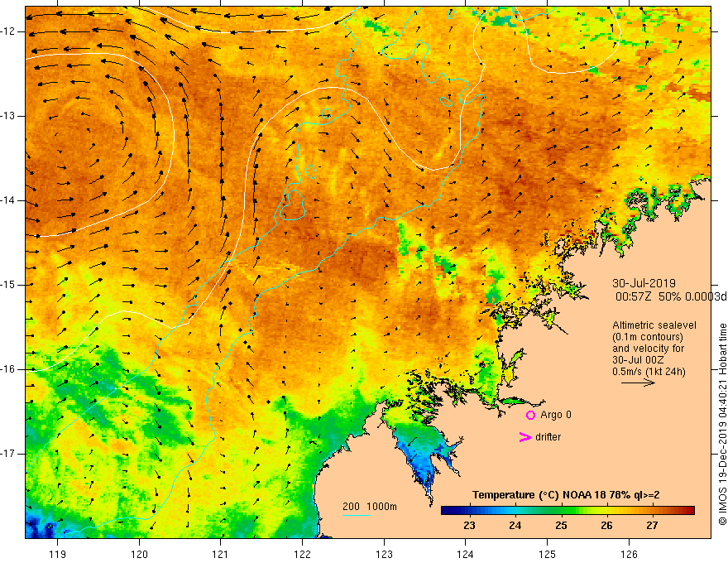Click the 119 longitude axis label

[x=58, y=554]
